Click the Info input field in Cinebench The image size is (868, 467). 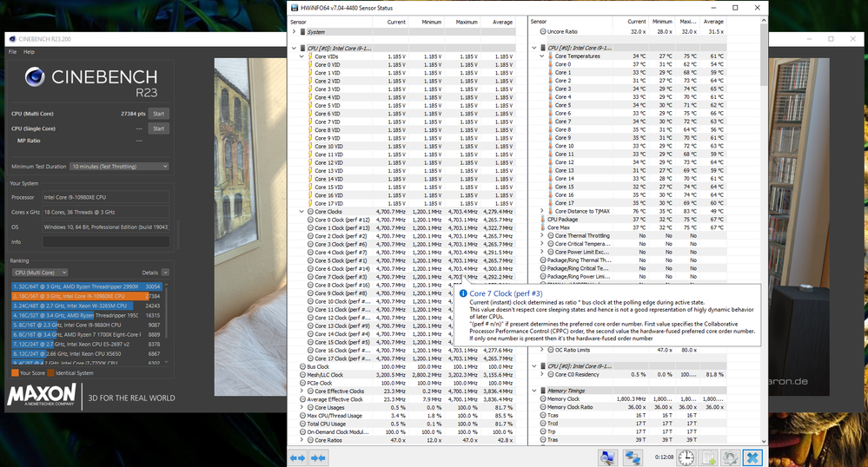click(106, 242)
